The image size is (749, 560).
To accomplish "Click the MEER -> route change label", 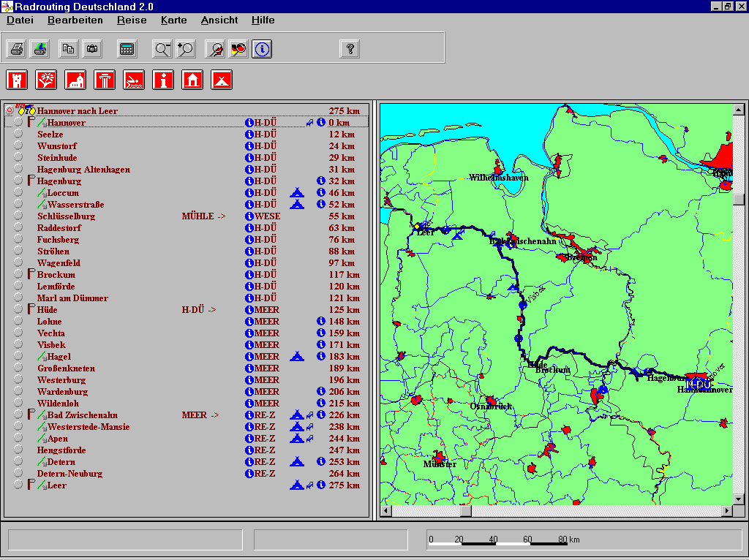I will coord(200,415).
